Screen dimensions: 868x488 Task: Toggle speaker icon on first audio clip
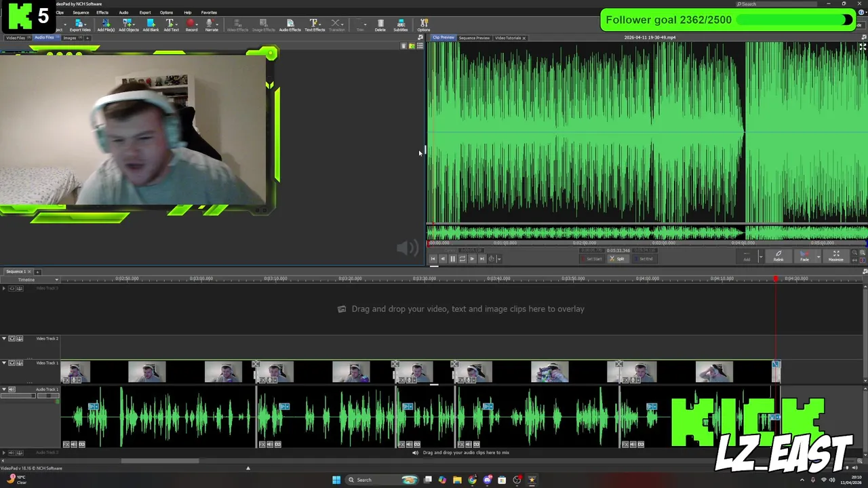pyautogui.click(x=74, y=445)
